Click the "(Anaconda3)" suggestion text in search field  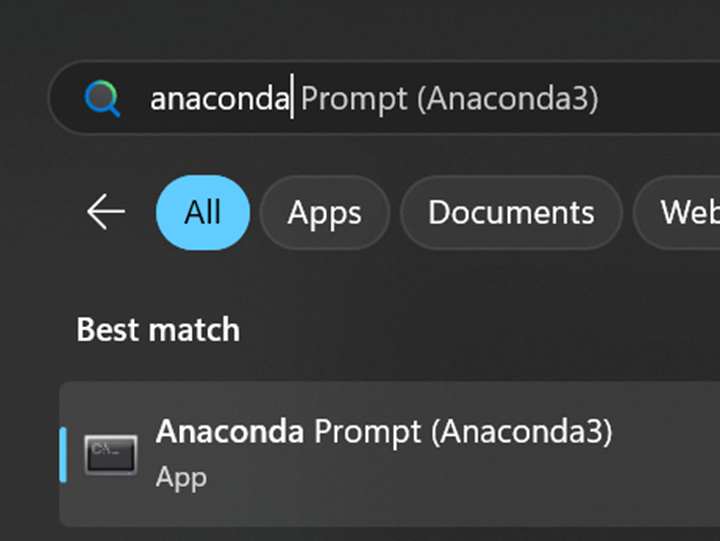pos(508,99)
